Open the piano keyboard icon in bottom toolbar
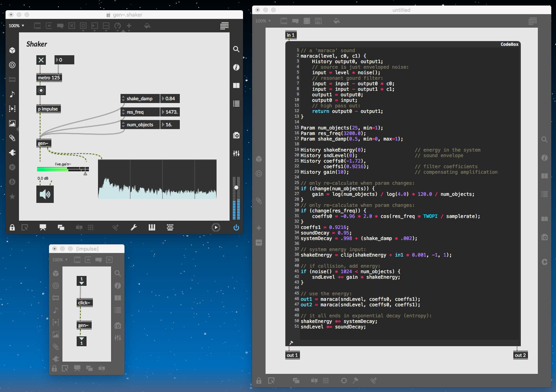The width and height of the screenshot is (556, 392). click(x=152, y=227)
